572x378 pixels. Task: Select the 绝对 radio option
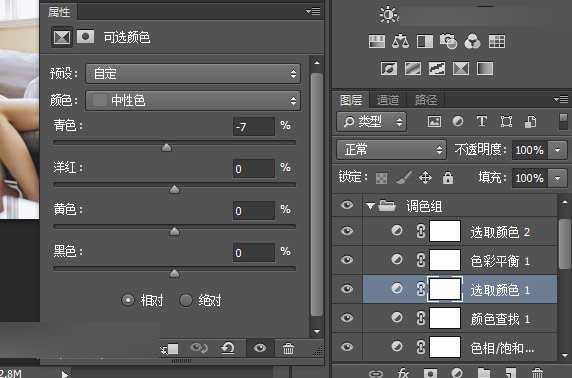186,300
